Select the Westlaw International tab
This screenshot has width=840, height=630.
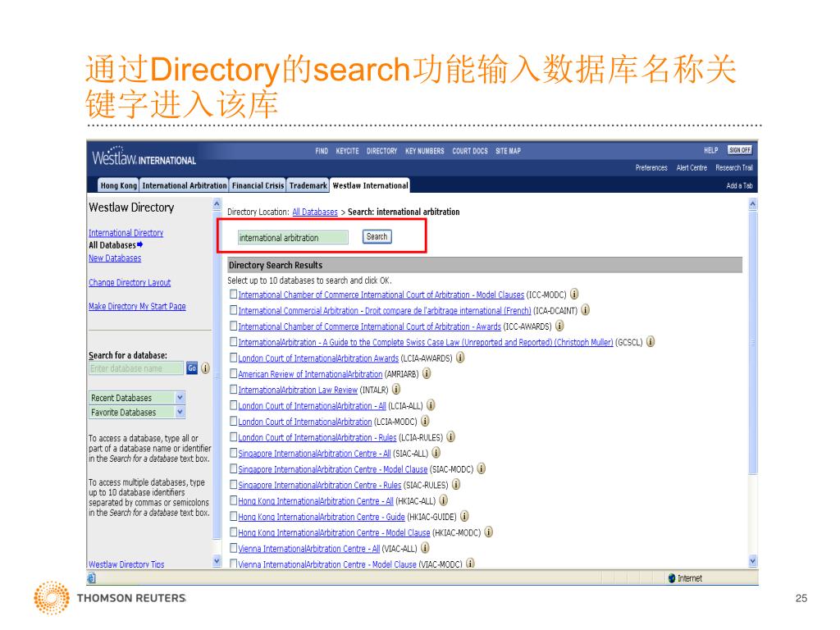[x=370, y=185]
